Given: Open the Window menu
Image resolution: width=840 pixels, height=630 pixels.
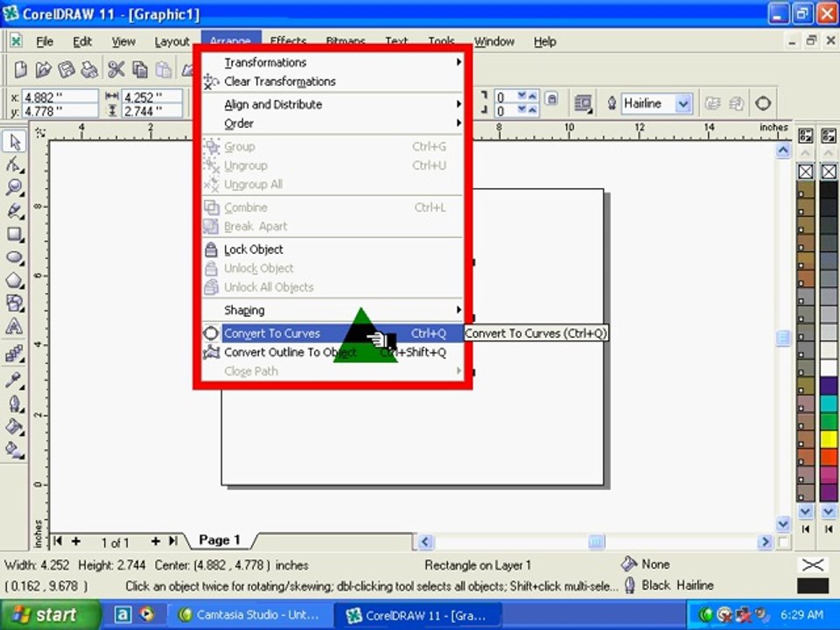Looking at the screenshot, I should (x=493, y=41).
